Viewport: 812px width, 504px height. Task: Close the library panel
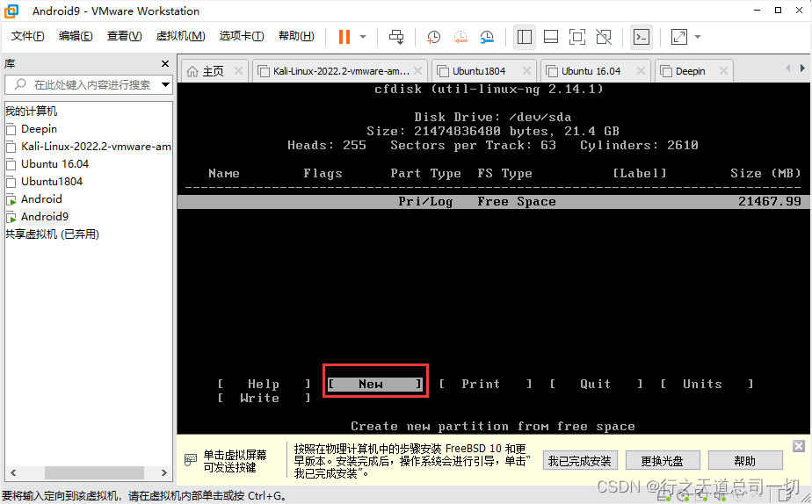click(165, 63)
